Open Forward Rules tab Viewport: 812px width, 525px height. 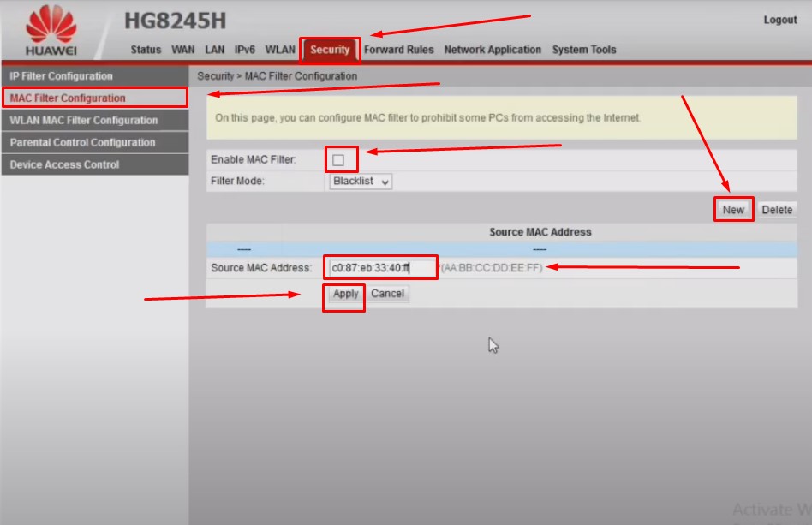pos(399,50)
